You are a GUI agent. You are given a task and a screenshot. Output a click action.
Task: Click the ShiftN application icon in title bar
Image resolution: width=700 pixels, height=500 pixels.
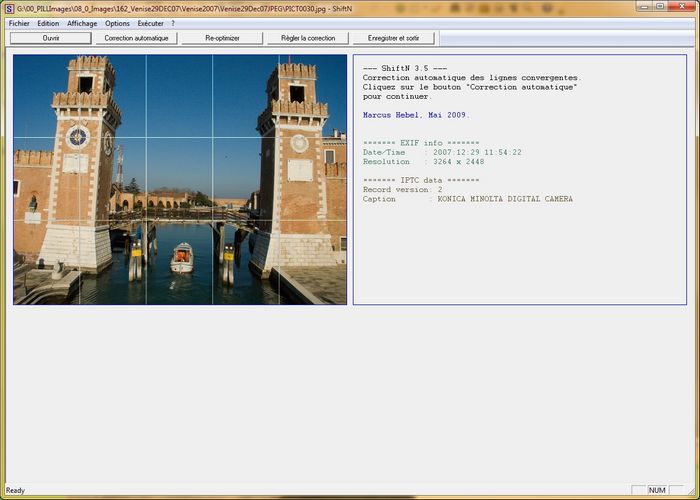[9, 8]
